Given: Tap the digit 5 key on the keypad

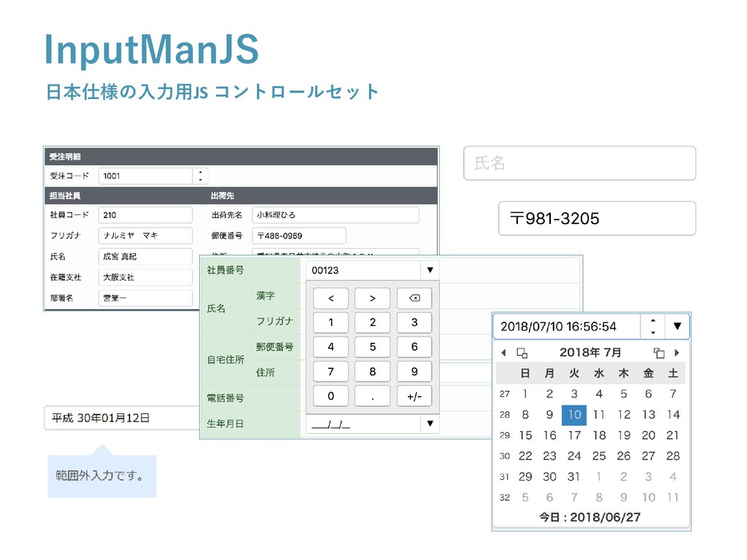Looking at the screenshot, I should tap(373, 346).
